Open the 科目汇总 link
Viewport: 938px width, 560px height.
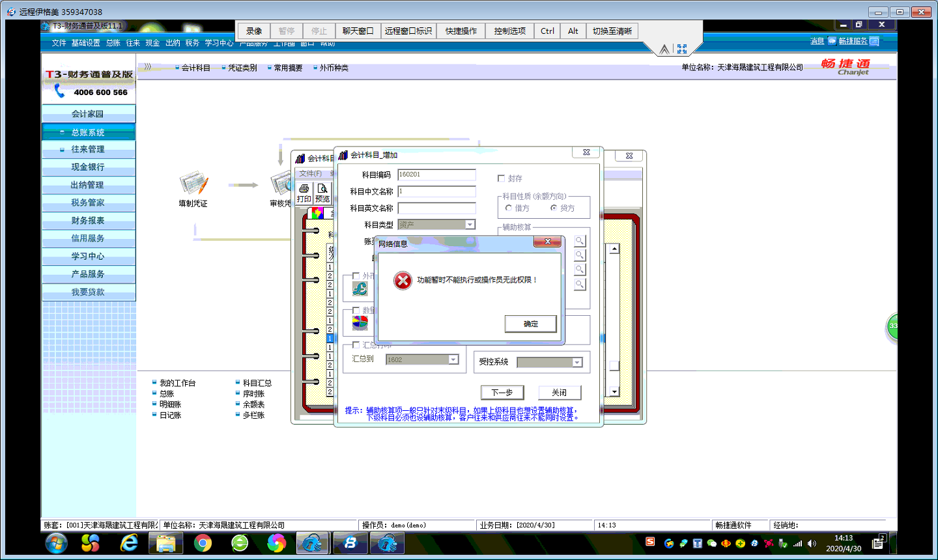257,384
